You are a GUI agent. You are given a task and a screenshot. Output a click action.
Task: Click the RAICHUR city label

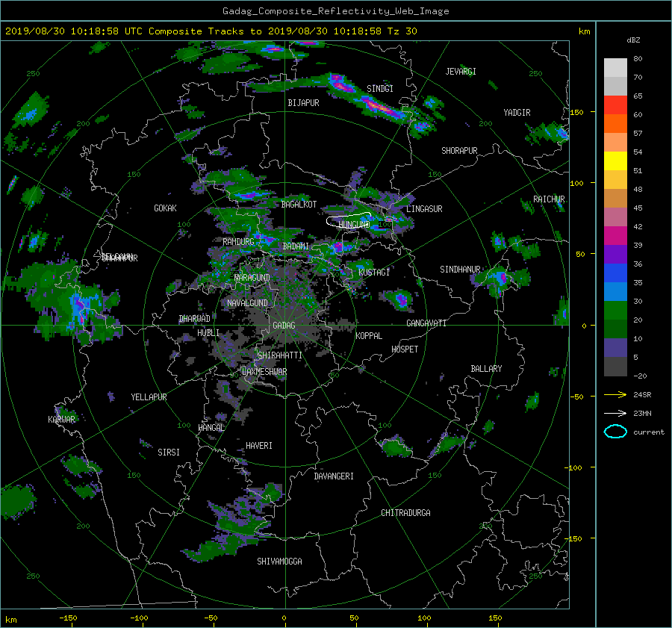(x=549, y=199)
